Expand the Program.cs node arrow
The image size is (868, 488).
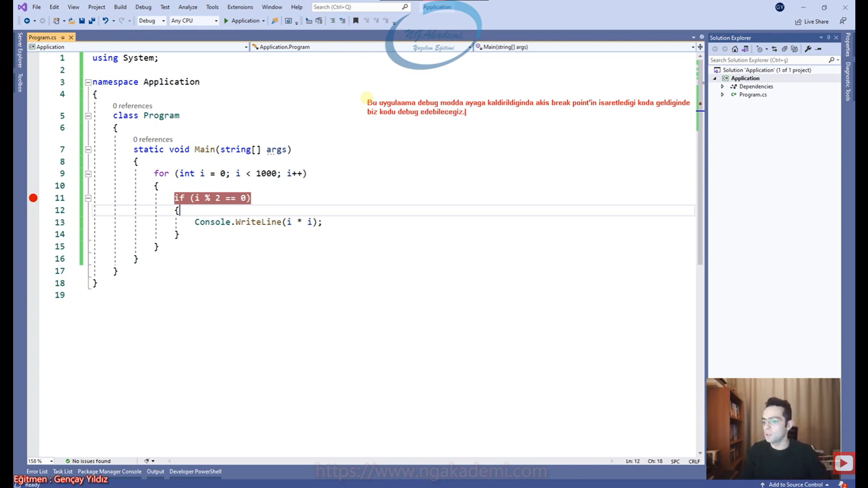[722, 94]
